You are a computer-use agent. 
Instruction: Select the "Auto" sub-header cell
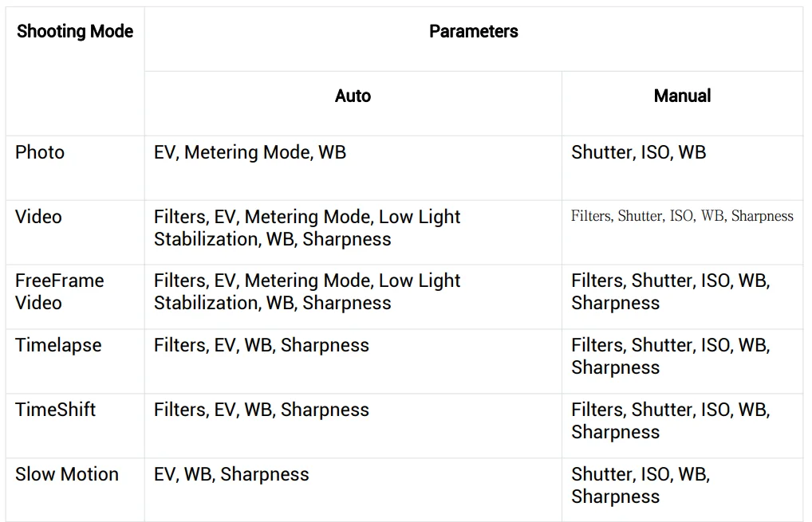point(353,96)
